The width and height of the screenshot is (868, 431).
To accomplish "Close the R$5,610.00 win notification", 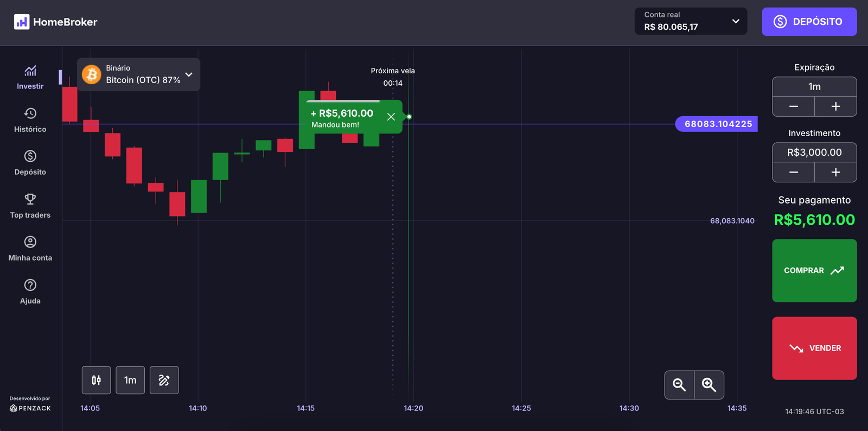I will [x=391, y=117].
